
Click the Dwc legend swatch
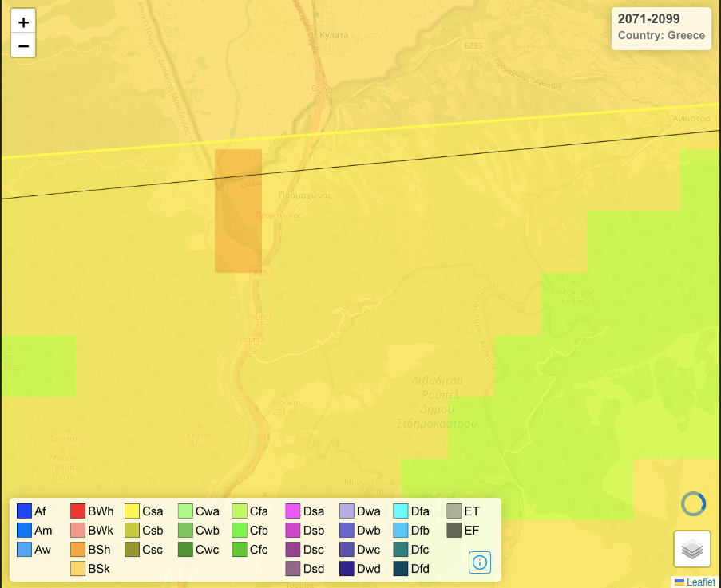point(347,550)
